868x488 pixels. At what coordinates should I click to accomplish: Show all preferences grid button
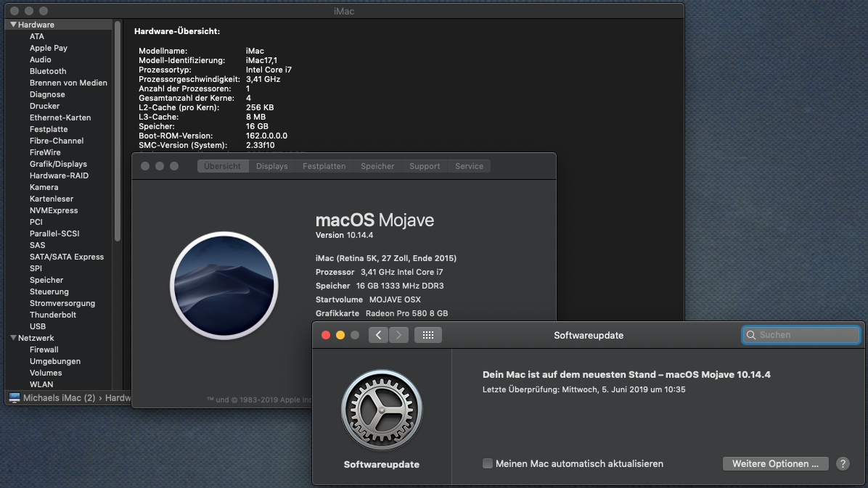pyautogui.click(x=428, y=335)
